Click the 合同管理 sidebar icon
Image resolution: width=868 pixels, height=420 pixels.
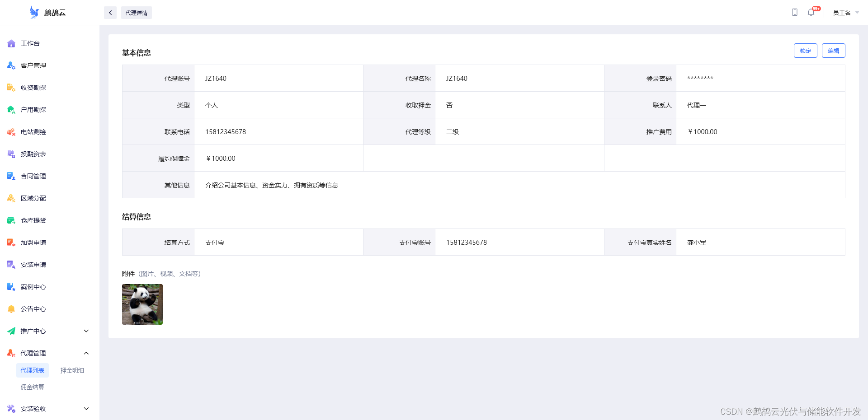point(11,176)
